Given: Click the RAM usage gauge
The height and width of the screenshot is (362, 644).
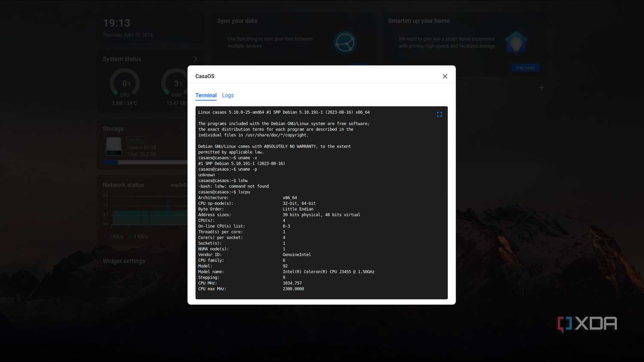Looking at the screenshot, I should coord(176,83).
